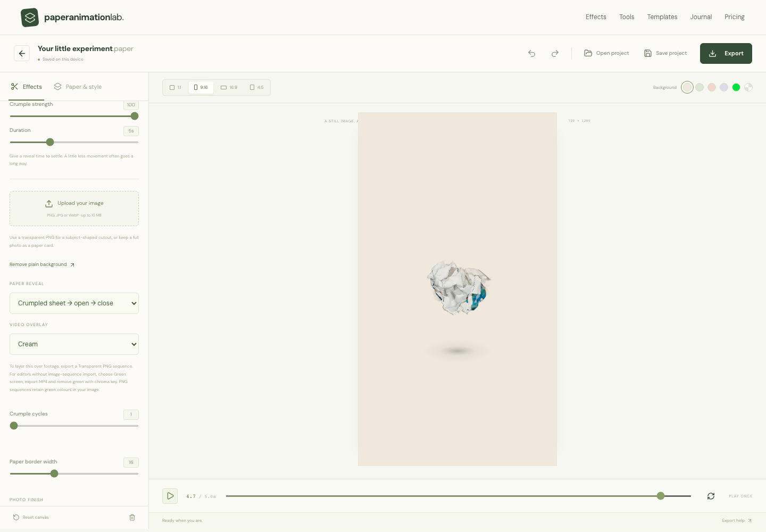The width and height of the screenshot is (766, 532).
Task: Open the Journal page
Action: [701, 17]
